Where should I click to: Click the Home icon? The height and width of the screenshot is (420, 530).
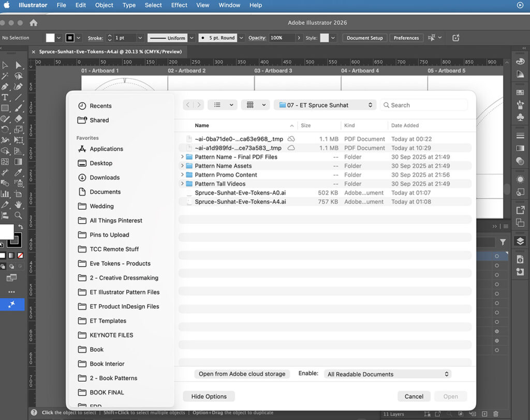point(34,23)
